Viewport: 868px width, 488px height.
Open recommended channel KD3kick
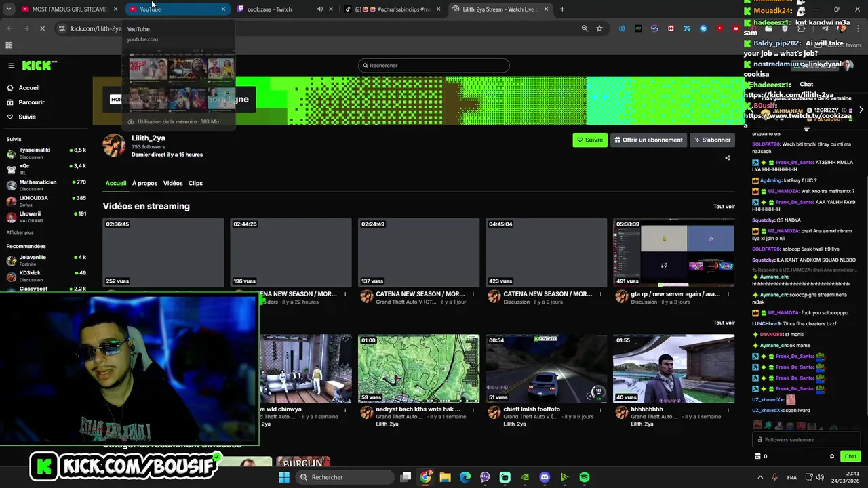click(46, 276)
